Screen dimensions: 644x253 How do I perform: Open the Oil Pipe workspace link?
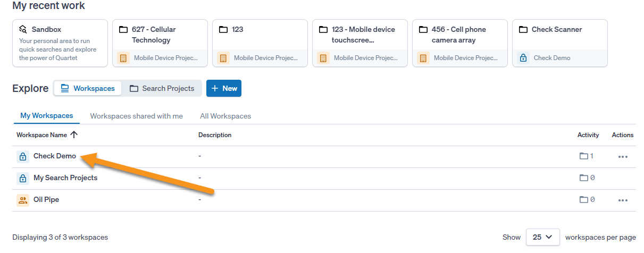pos(46,200)
